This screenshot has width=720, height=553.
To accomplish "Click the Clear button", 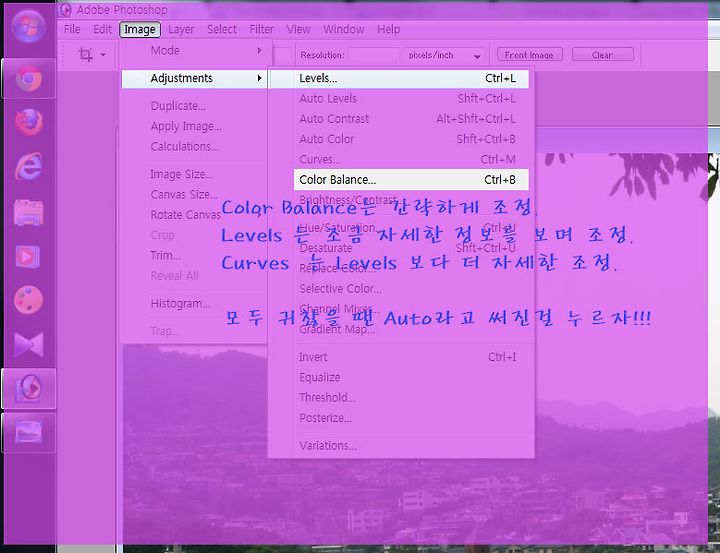I will pyautogui.click(x=602, y=55).
